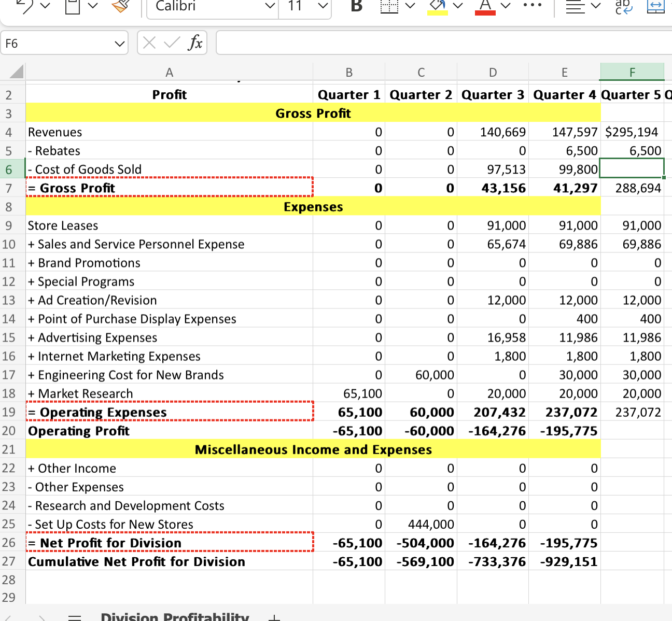Activate the Format Painter brush
The height and width of the screenshot is (621, 672).
tap(120, 5)
